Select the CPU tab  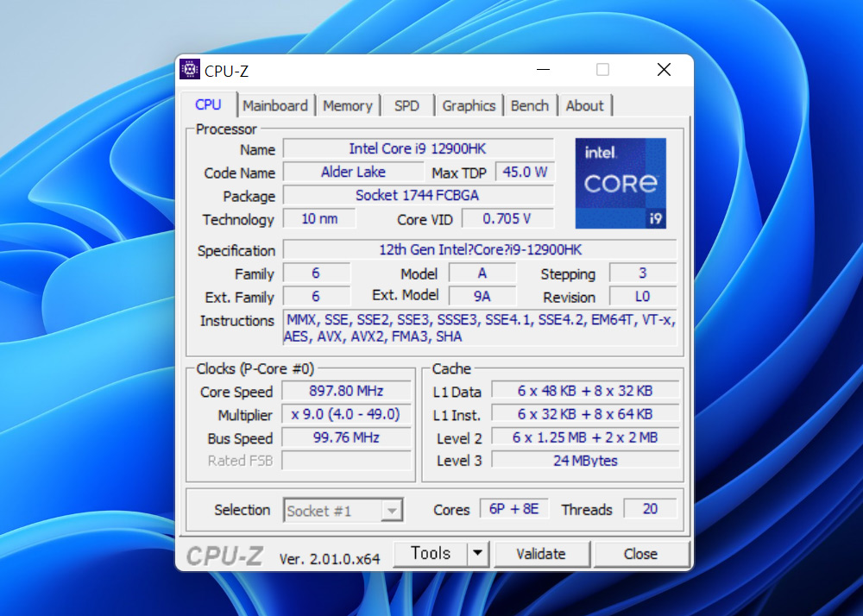pos(208,104)
